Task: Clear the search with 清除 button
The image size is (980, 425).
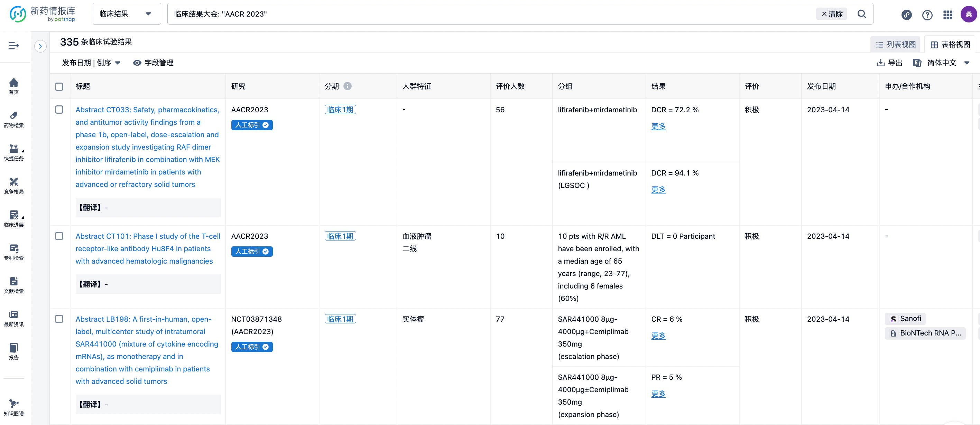Action: (x=832, y=14)
